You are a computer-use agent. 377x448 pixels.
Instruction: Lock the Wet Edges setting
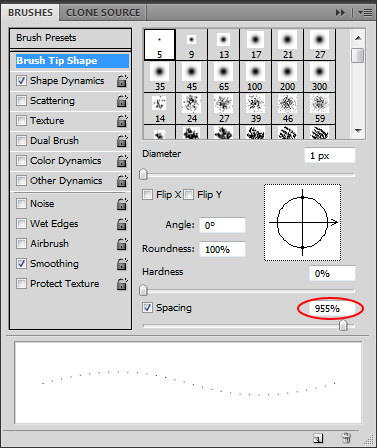[122, 224]
